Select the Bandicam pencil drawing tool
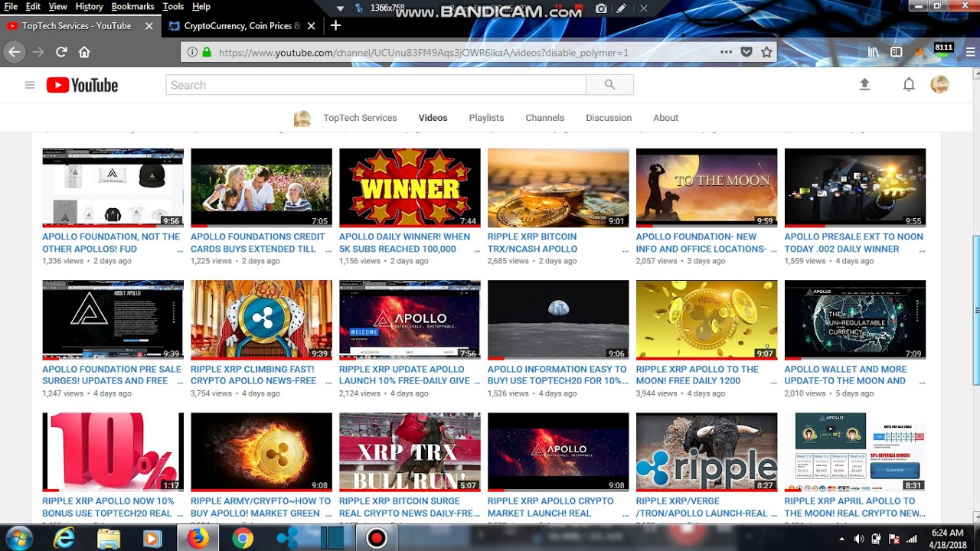 622,8
